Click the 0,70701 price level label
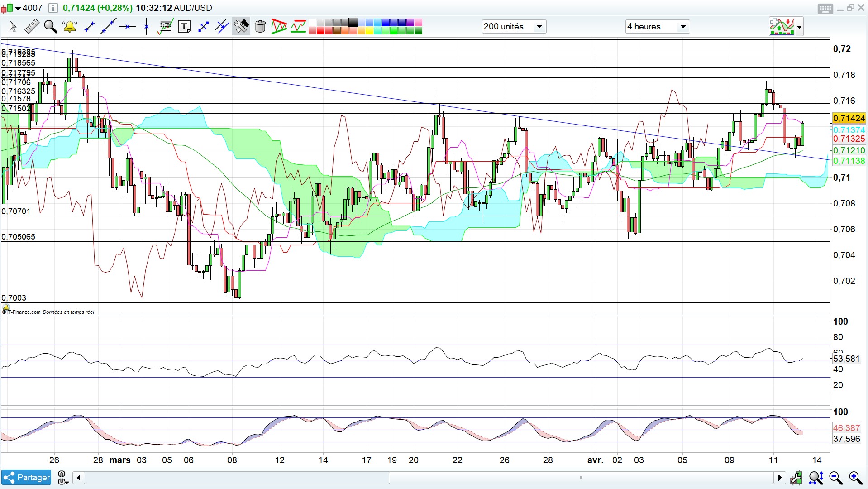This screenshot has height=489, width=868. click(16, 211)
